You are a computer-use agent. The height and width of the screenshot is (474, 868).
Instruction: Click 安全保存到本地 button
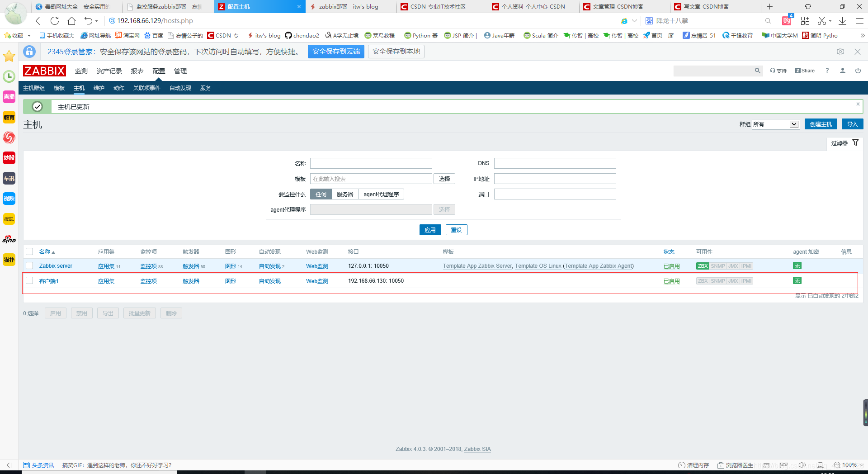[396, 52]
